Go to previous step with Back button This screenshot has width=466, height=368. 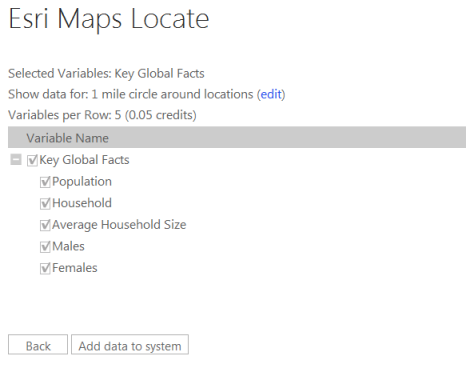pos(38,345)
